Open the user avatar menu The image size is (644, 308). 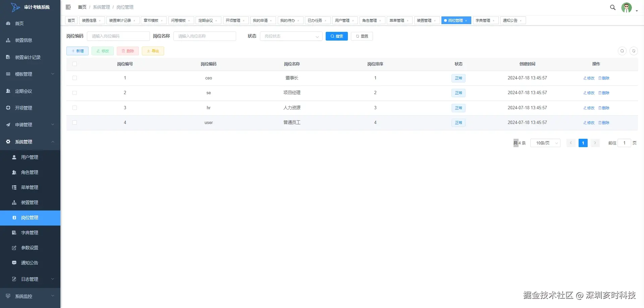click(x=627, y=7)
